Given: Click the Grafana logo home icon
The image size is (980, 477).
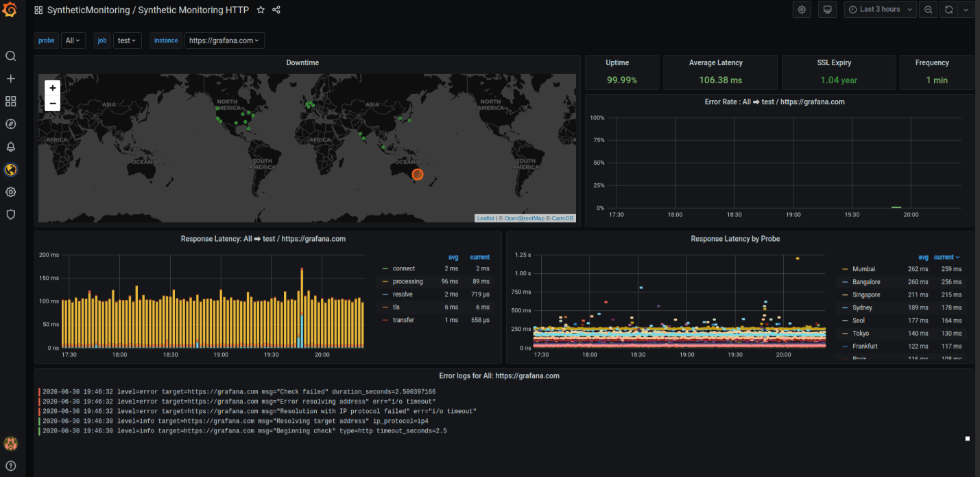Looking at the screenshot, I should (10, 10).
